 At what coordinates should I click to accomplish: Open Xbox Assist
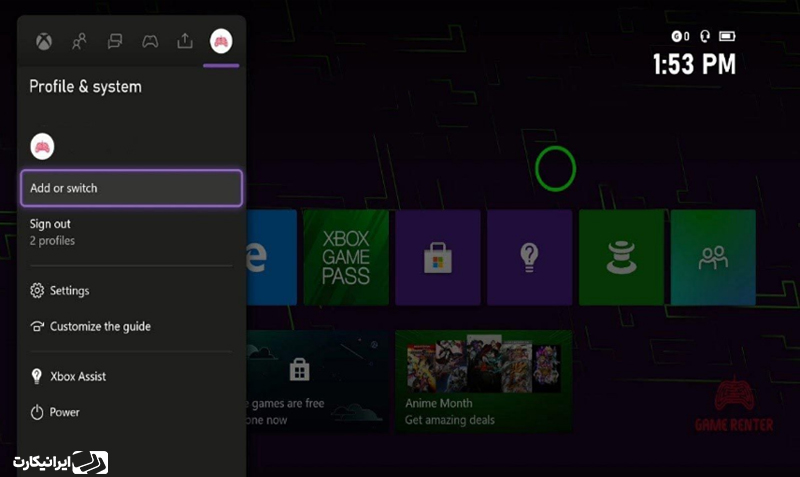pyautogui.click(x=78, y=377)
